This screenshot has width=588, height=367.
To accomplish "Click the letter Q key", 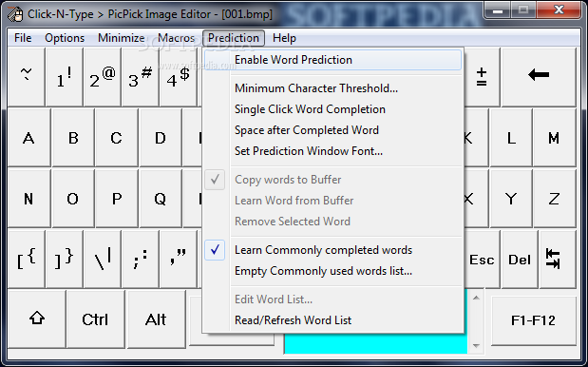I will [161, 198].
